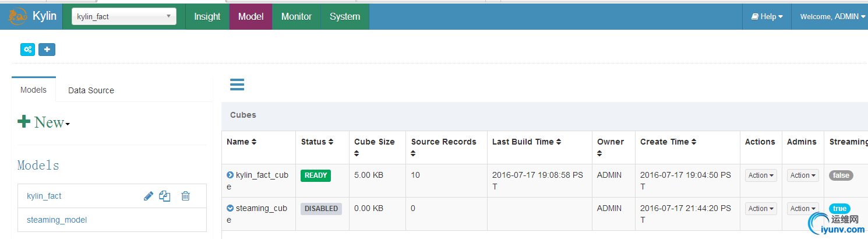The image size is (868, 239).
Task: Select the kylin_fact model
Action: pos(44,196)
